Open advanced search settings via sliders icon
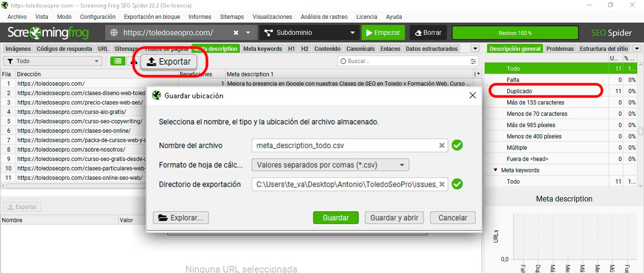This screenshot has width=644, height=273. (472, 61)
